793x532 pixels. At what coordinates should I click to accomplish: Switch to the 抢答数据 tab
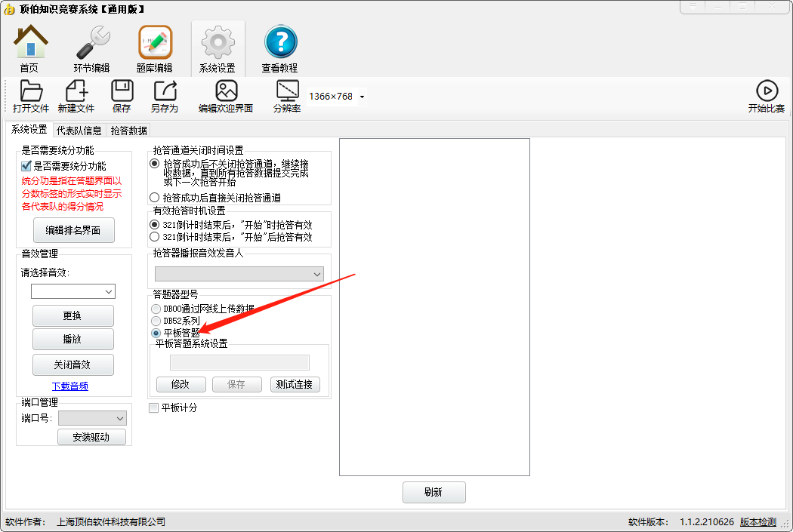(129, 131)
